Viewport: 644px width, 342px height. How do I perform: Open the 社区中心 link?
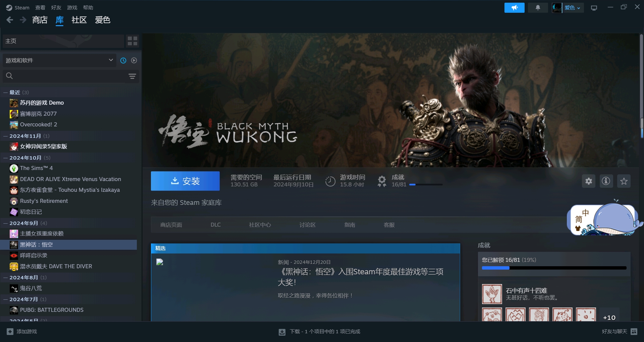click(260, 225)
